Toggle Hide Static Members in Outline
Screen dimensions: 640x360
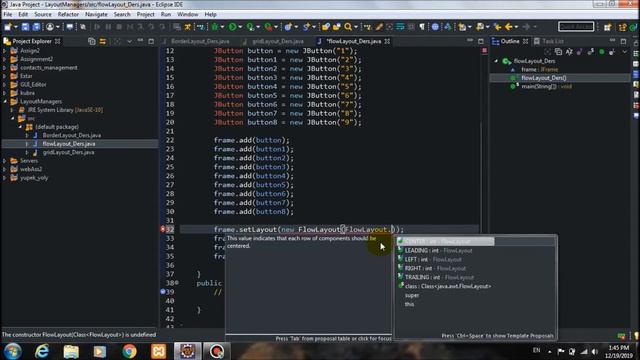pyautogui.click(x=591, y=52)
